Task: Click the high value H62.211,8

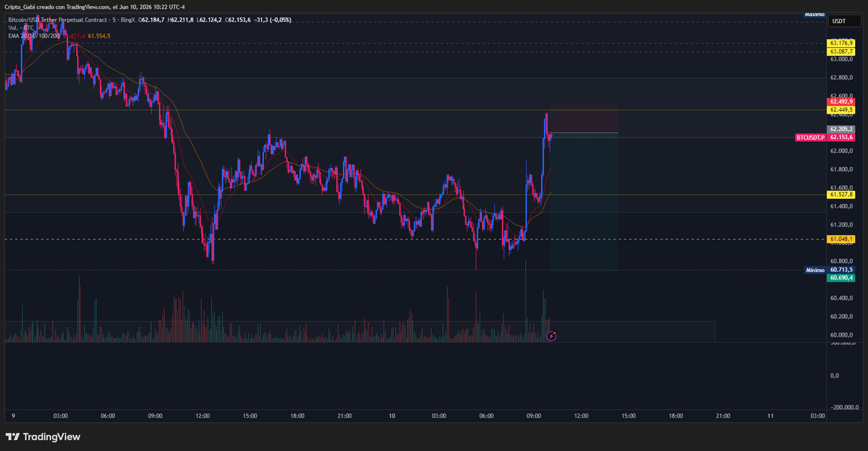Action: (180, 20)
